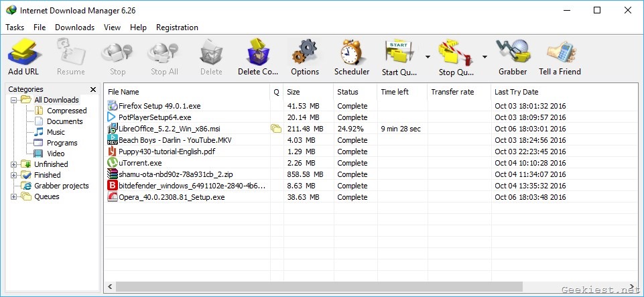Open the Downloads menu

(74, 27)
